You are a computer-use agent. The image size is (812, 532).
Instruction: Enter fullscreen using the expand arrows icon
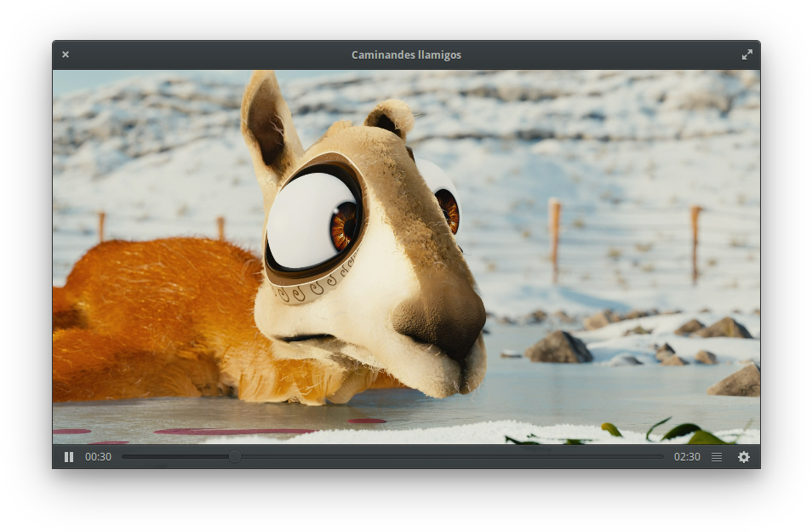(747, 54)
